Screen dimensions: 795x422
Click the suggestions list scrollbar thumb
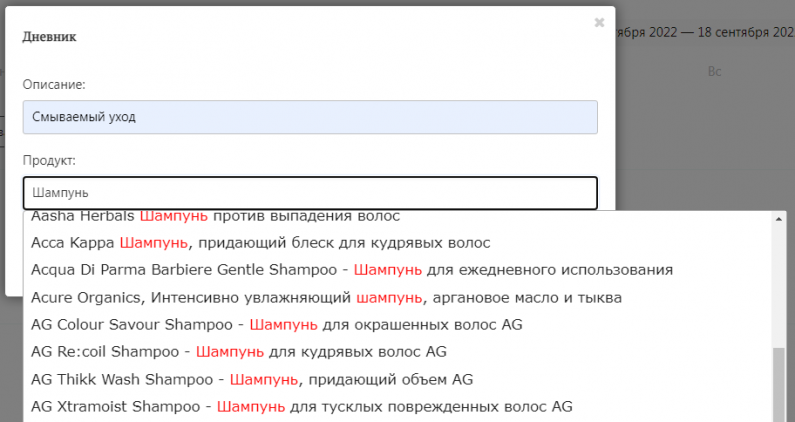[x=779, y=385]
